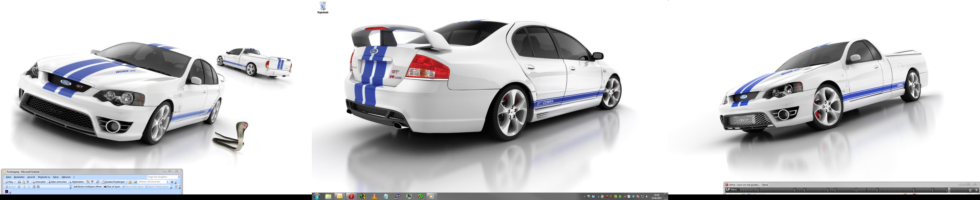
Task: Switch to Windows Media Player taskbar button
Action: click(432, 197)
